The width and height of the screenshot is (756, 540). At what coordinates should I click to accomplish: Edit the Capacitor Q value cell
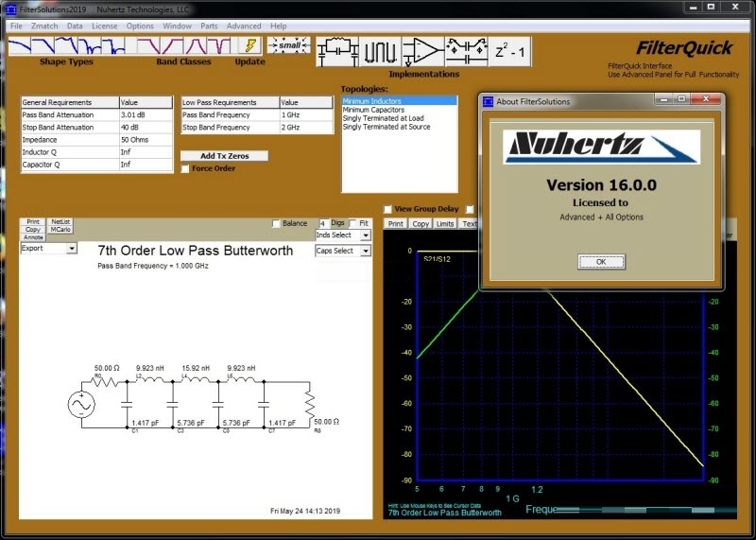(146, 165)
